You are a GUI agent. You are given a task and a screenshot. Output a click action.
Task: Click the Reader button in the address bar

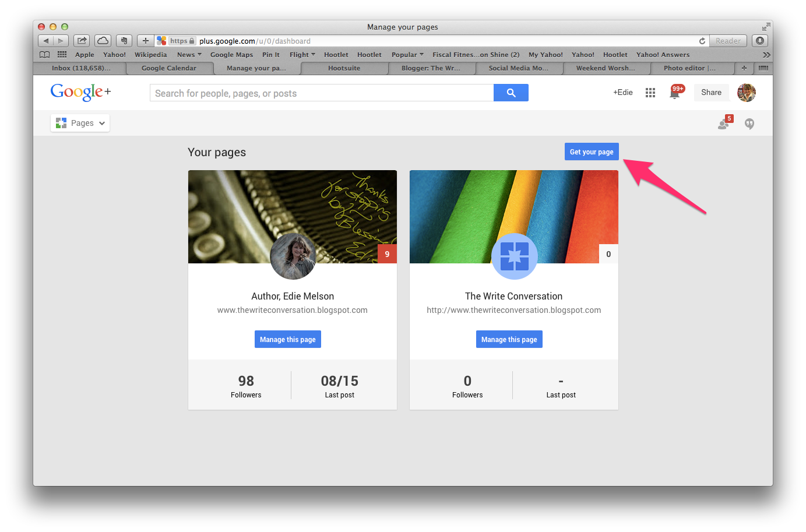[728, 41]
